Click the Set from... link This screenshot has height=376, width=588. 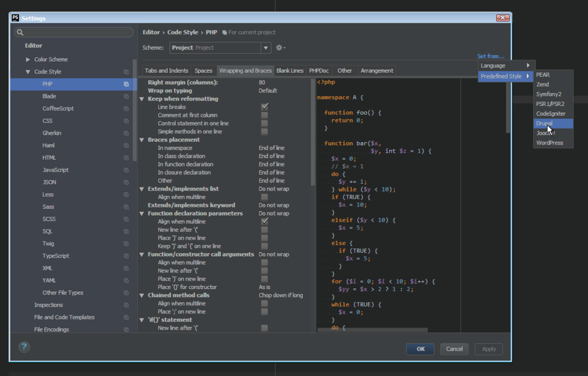[491, 56]
